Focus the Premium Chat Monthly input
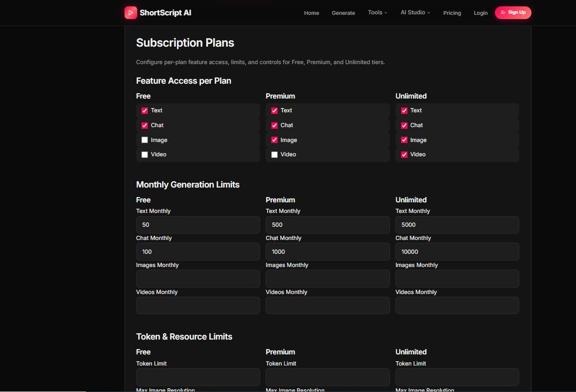This screenshot has height=392, width=576. point(327,252)
